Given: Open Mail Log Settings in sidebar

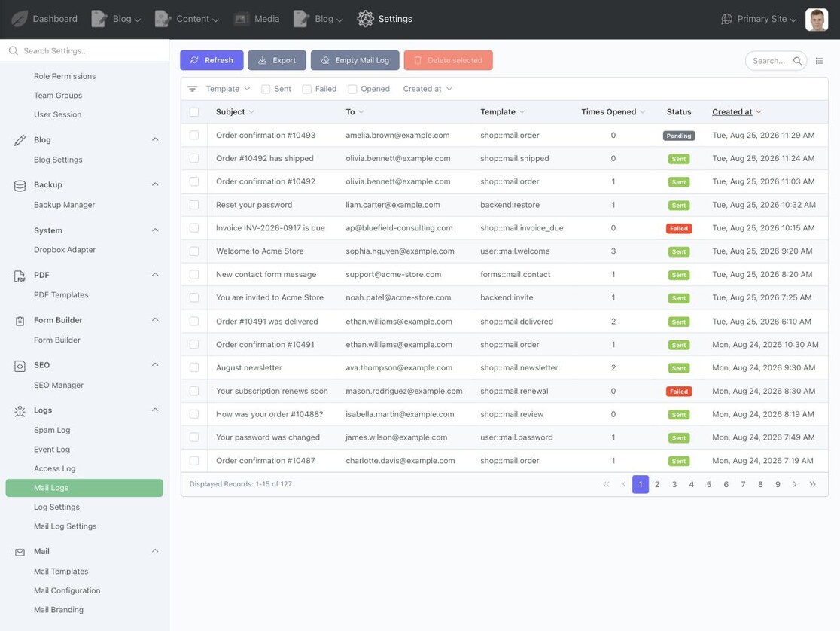Looking at the screenshot, I should pyautogui.click(x=65, y=526).
